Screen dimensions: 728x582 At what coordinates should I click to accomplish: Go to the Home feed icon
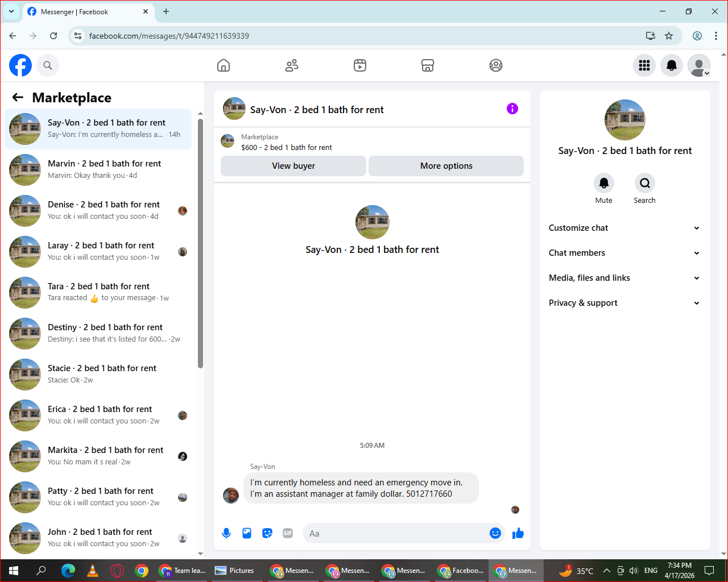pos(224,65)
